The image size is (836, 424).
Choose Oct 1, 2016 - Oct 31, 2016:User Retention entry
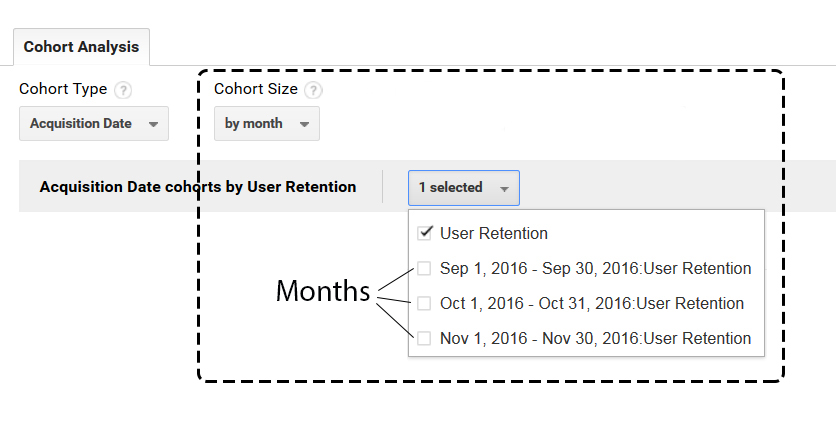point(592,303)
